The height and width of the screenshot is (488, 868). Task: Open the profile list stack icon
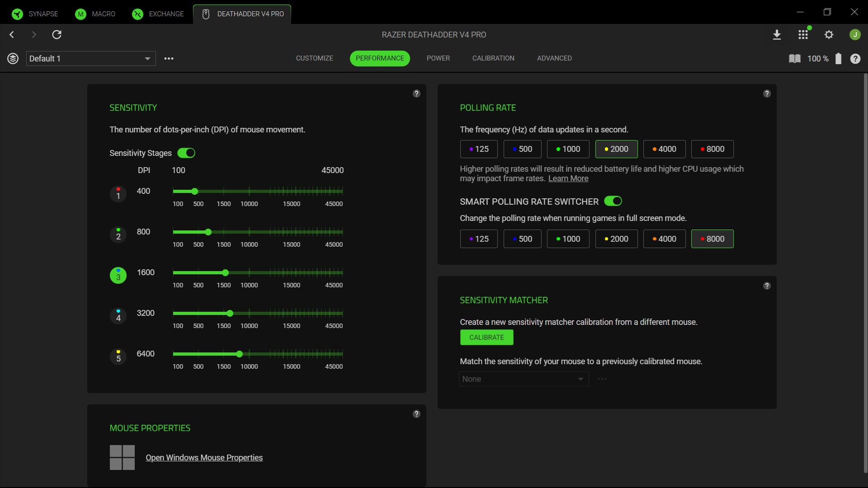(x=13, y=58)
